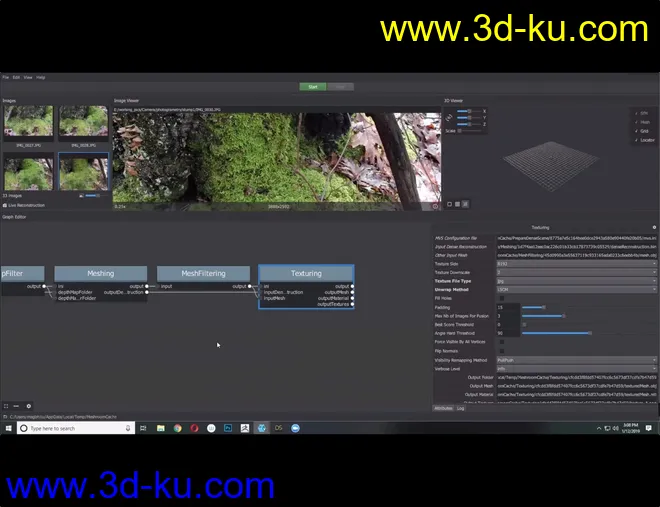The height and width of the screenshot is (507, 660).
Task: Select the Meshing node
Action: pyautogui.click(x=101, y=273)
